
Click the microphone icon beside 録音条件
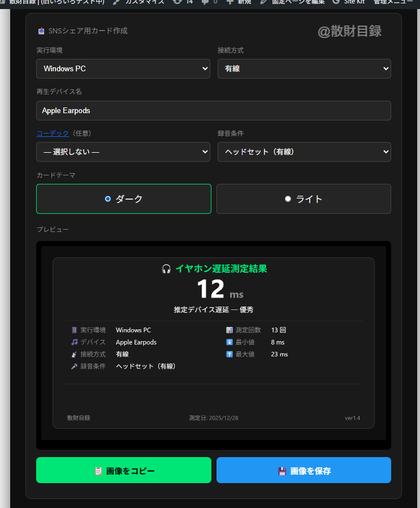point(74,367)
